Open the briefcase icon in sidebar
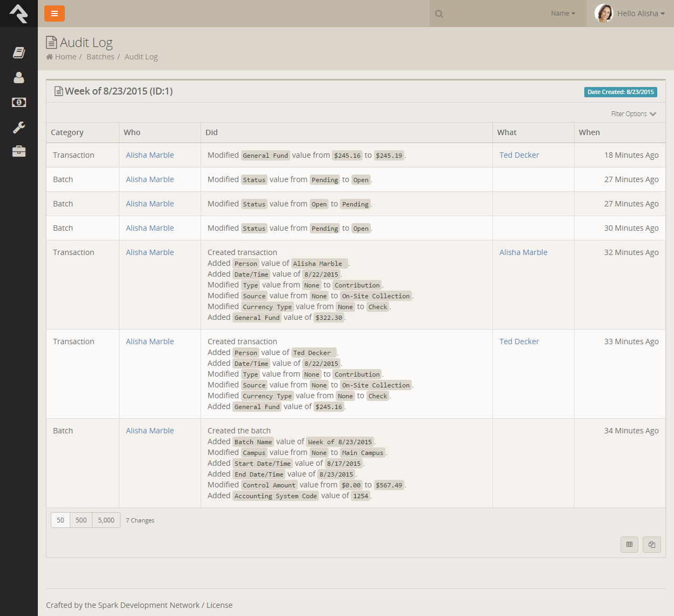This screenshot has height=616, width=674. [x=19, y=152]
